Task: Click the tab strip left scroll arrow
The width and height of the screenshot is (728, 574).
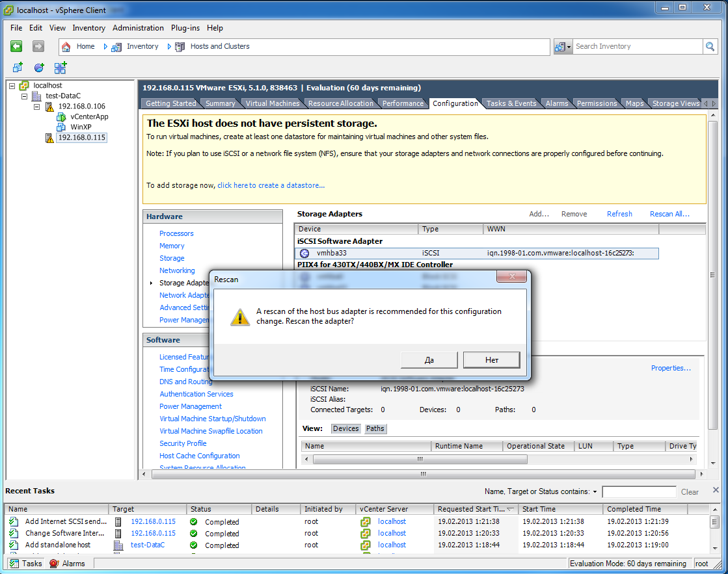Action: [706, 103]
